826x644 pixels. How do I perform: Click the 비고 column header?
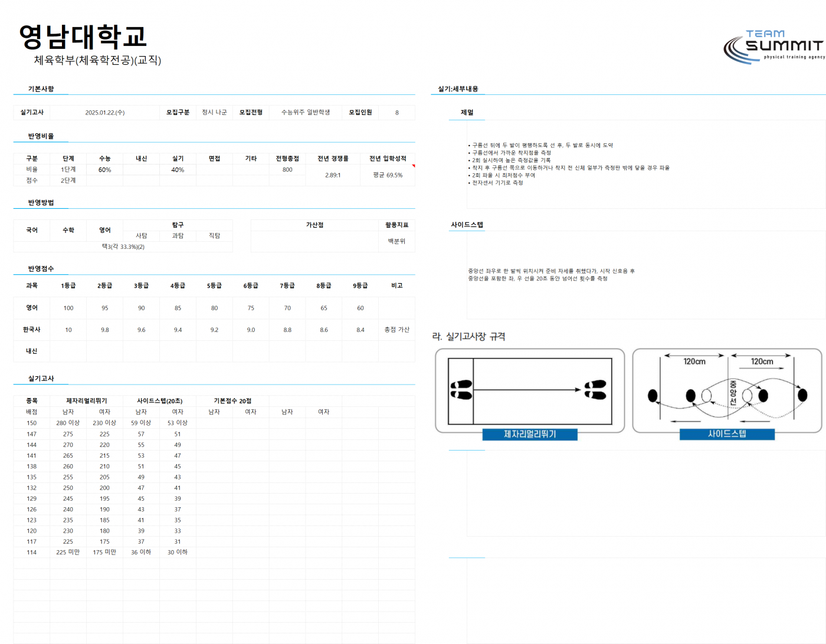pos(396,285)
